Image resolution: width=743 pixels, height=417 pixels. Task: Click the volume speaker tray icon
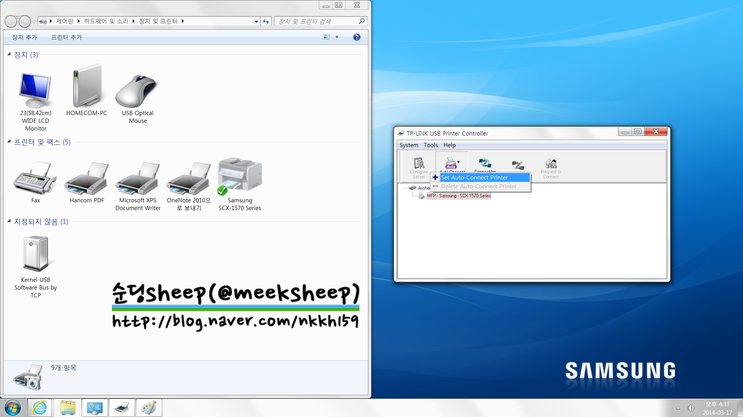coord(690,408)
